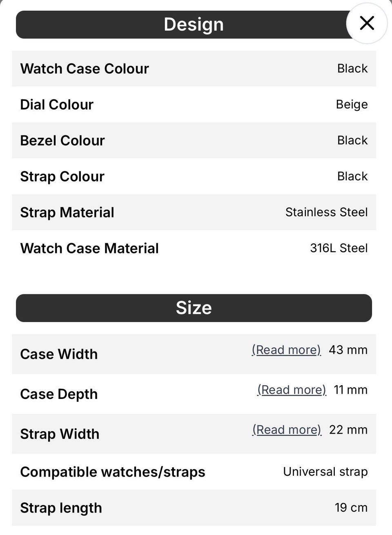Click the Design section header
This screenshot has width=392, height=535.
pyautogui.click(x=194, y=25)
